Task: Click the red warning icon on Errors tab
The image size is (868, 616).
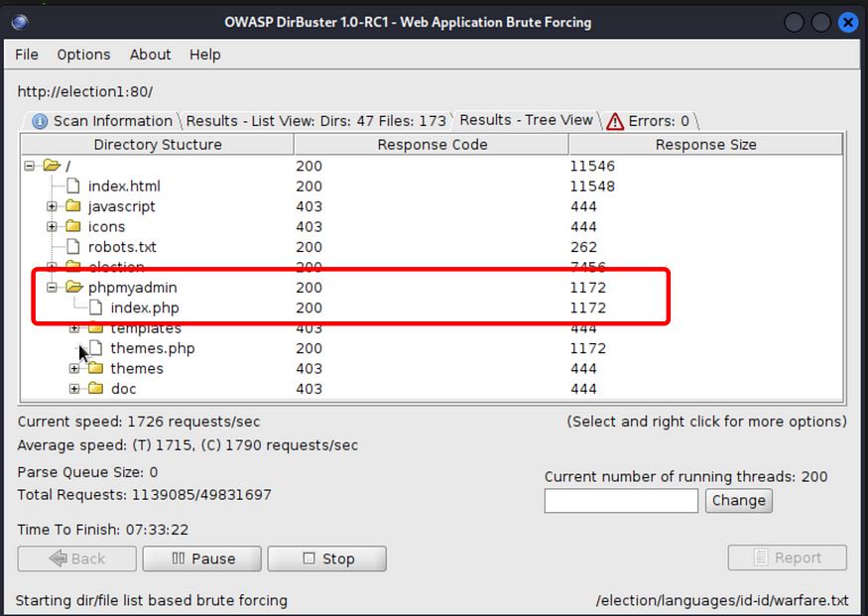Action: click(615, 121)
